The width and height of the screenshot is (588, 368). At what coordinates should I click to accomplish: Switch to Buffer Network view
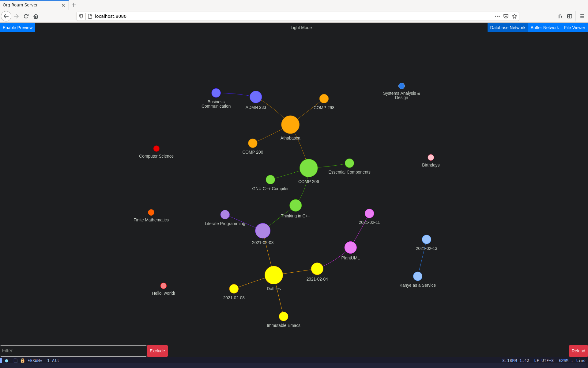[x=545, y=27]
